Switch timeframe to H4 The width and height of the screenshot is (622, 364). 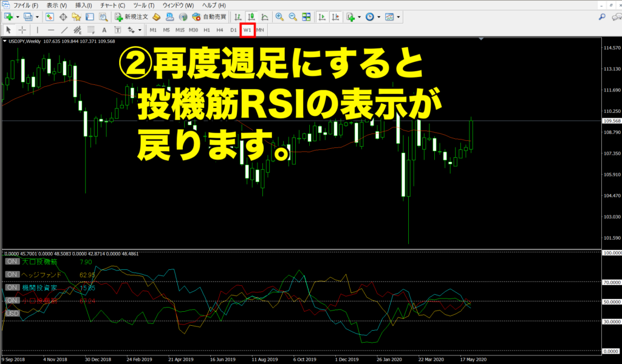click(x=220, y=30)
